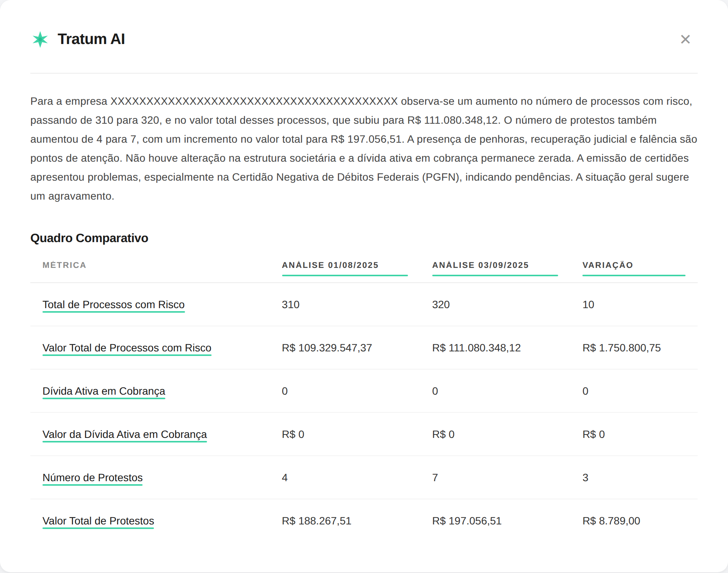Image resolution: width=728 pixels, height=573 pixels.
Task: Open Valor Total de Processos com Risco link
Action: [x=127, y=348]
